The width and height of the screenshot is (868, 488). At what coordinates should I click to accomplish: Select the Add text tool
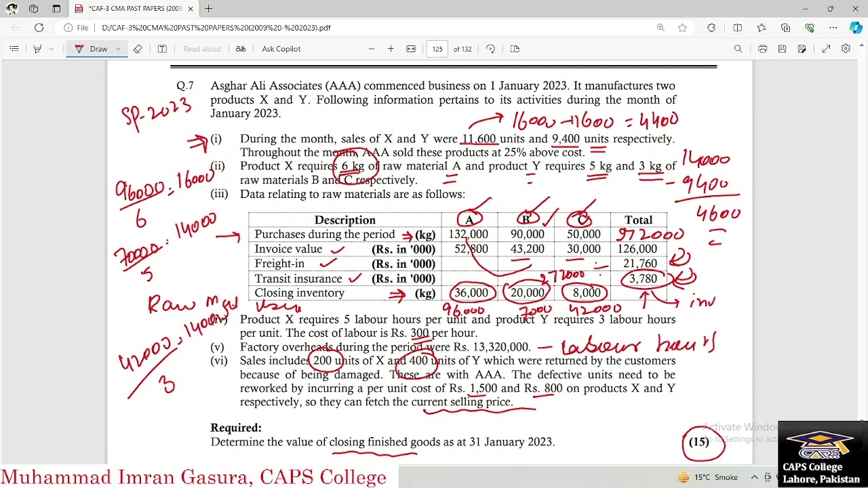click(x=162, y=49)
